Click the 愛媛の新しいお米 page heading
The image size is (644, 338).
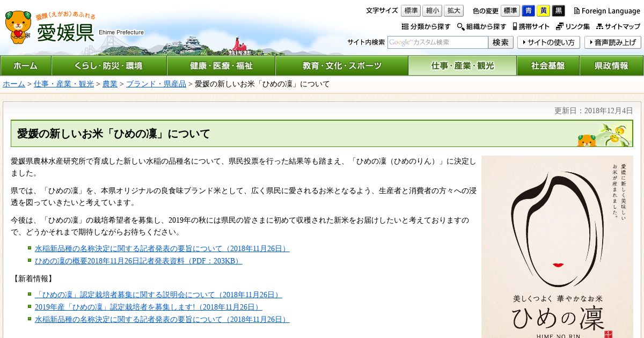114,134
